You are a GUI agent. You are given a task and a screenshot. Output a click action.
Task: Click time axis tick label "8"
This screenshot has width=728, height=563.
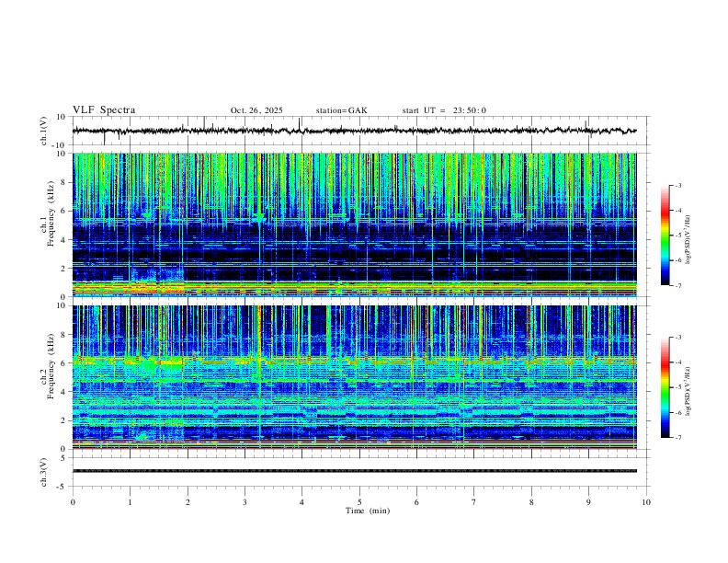click(531, 502)
